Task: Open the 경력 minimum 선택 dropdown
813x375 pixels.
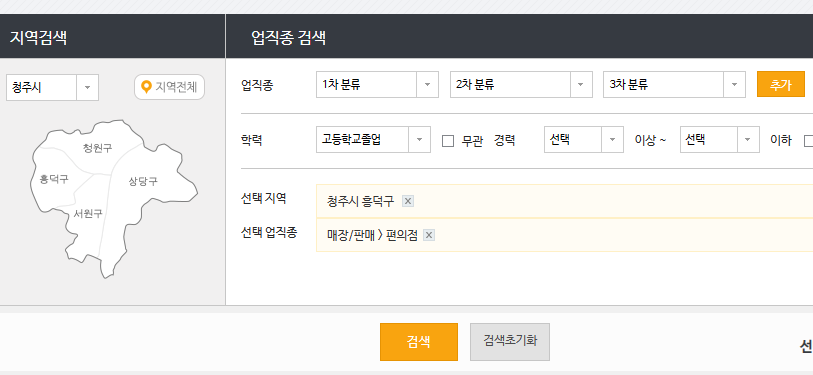Action: [584, 140]
